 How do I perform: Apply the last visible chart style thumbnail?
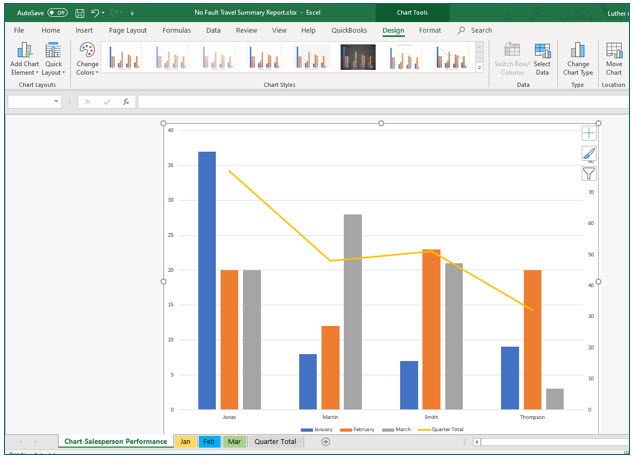coord(451,57)
